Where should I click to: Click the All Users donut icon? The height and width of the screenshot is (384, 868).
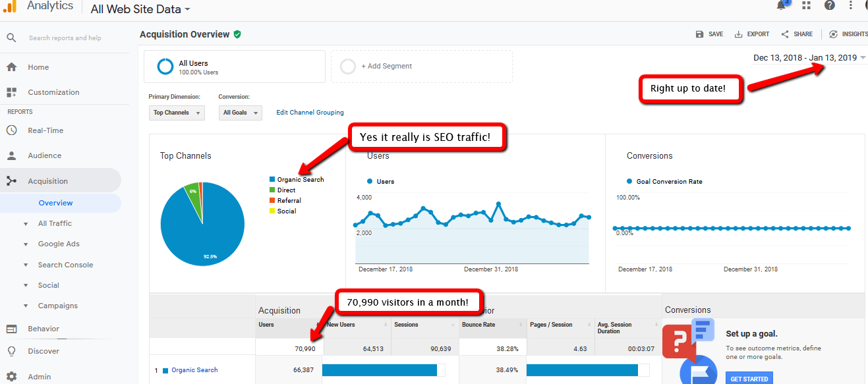tap(165, 67)
